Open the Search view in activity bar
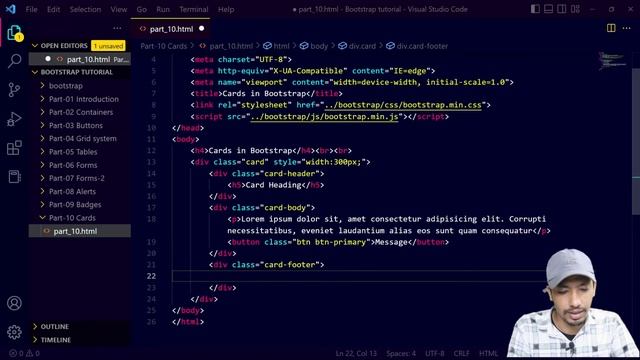This screenshot has width=640, height=360. 14,61
